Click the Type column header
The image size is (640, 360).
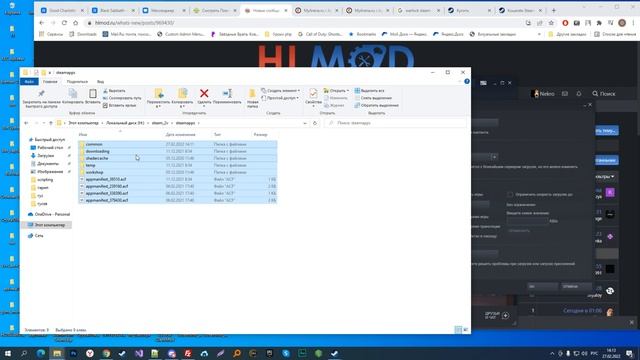pyautogui.click(x=217, y=134)
